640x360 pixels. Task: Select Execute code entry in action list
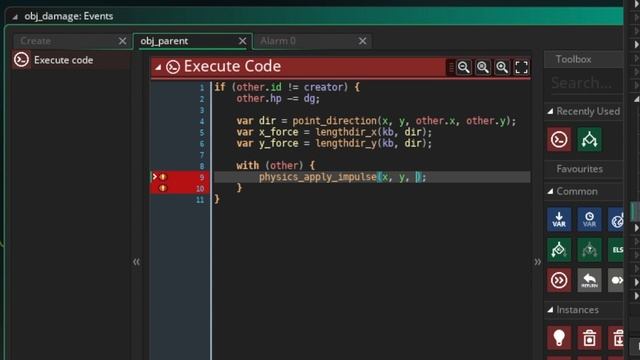71,60
